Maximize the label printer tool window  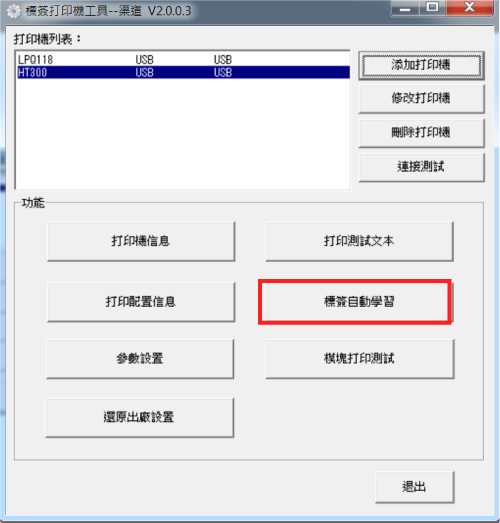coord(433,7)
